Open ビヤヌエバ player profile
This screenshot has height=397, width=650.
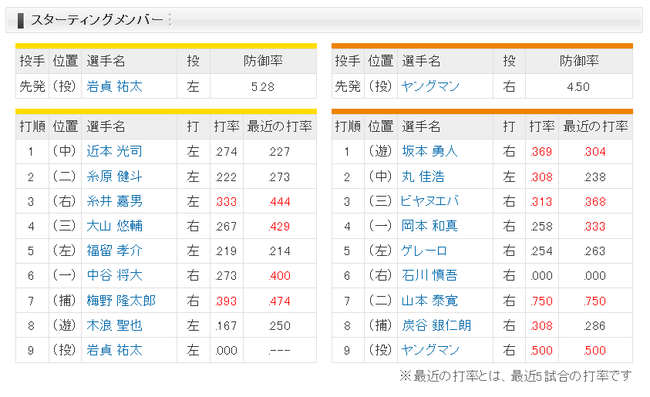pos(429,201)
